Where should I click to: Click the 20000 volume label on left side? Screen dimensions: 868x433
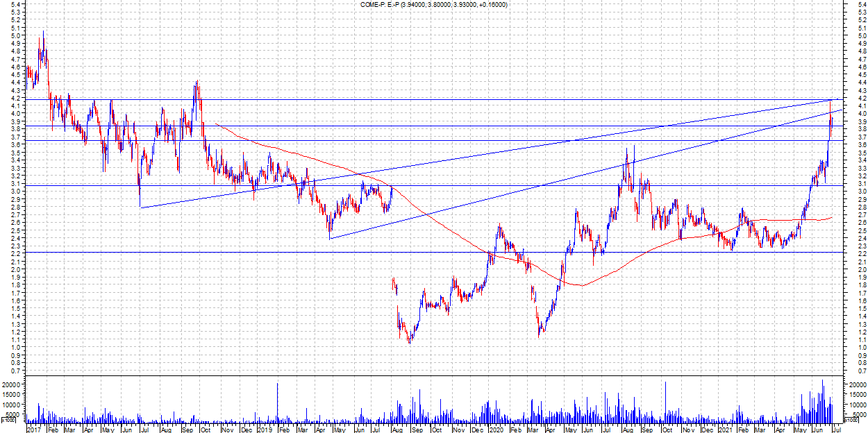click(x=12, y=384)
